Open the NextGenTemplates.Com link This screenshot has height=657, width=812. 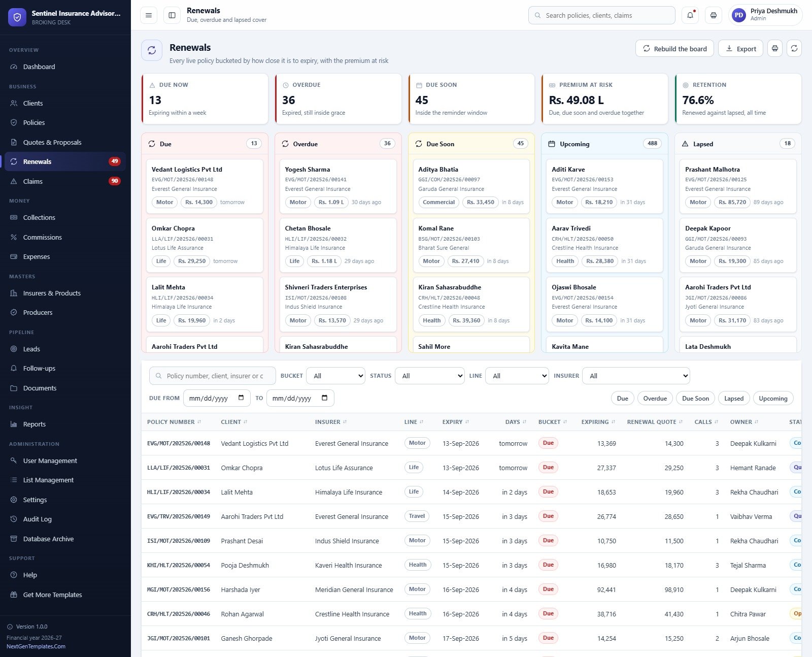pos(36,647)
